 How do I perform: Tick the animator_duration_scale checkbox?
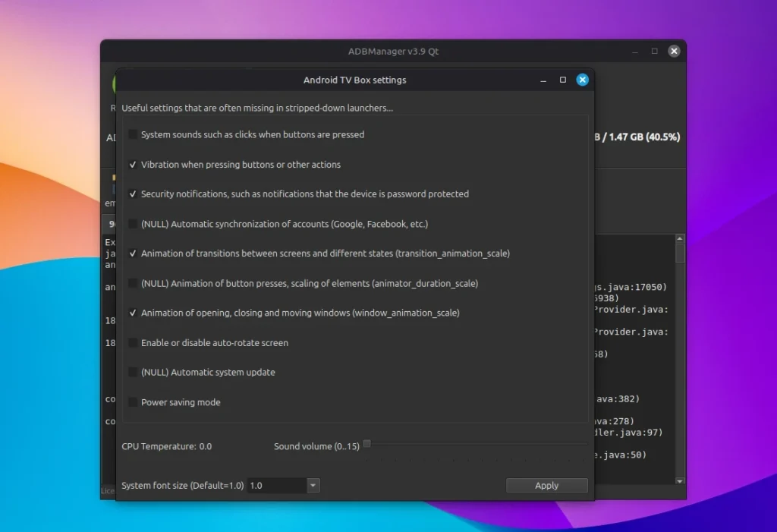[x=134, y=283]
